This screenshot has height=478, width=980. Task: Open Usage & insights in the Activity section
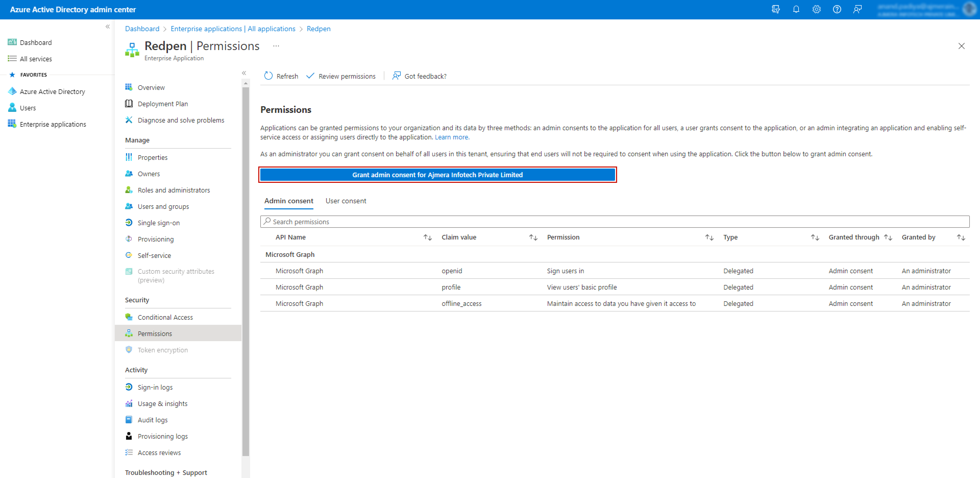tap(162, 403)
